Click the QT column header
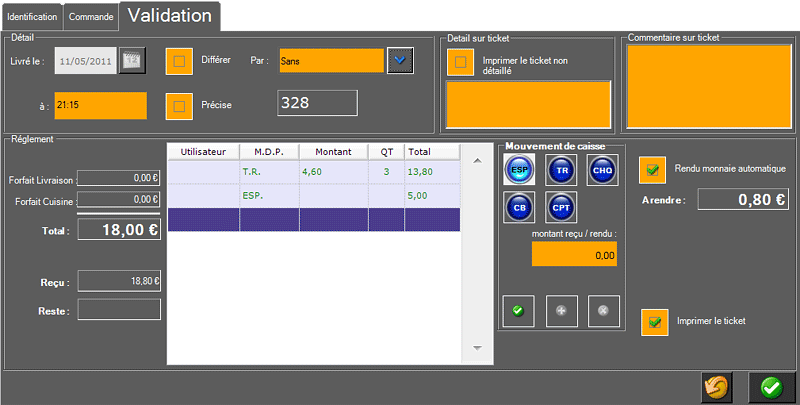Screen dimensions: 800x405 (386, 152)
